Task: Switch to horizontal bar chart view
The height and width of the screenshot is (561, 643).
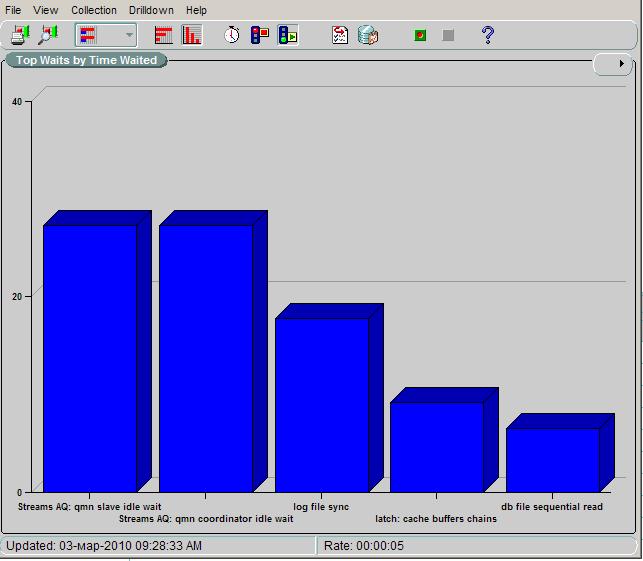Action: pos(164,35)
